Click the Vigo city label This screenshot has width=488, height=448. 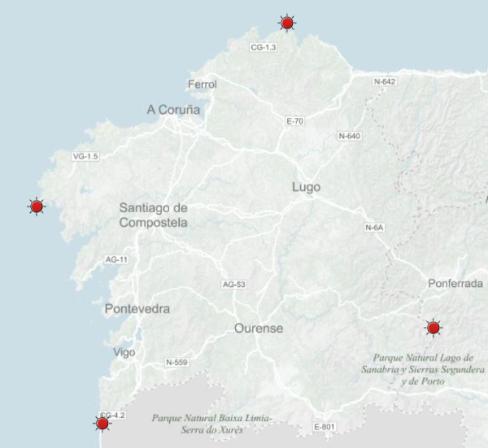click(x=124, y=353)
